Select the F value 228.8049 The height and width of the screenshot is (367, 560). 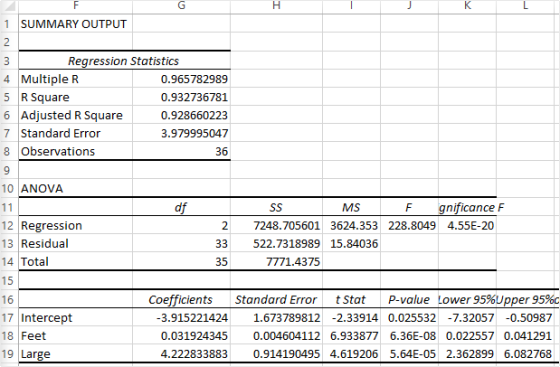(409, 225)
